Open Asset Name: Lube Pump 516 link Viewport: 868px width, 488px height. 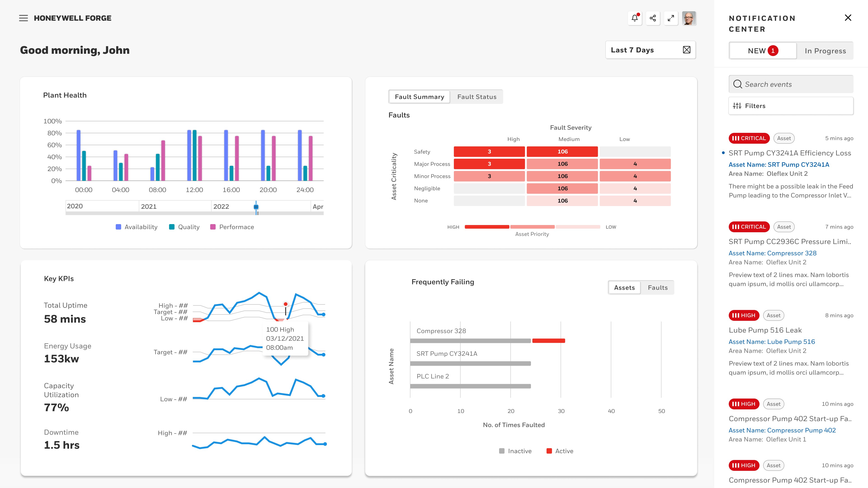[772, 342]
